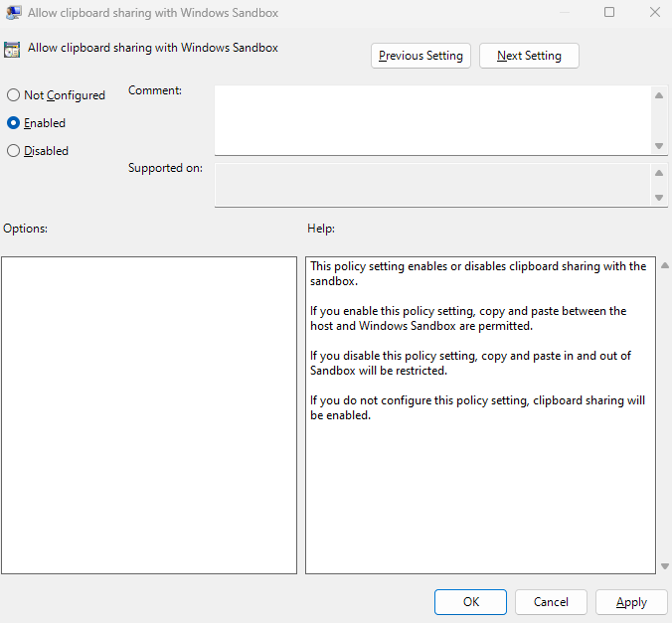Click the Supported on text field
This screenshot has height=623, width=672.
(432, 185)
